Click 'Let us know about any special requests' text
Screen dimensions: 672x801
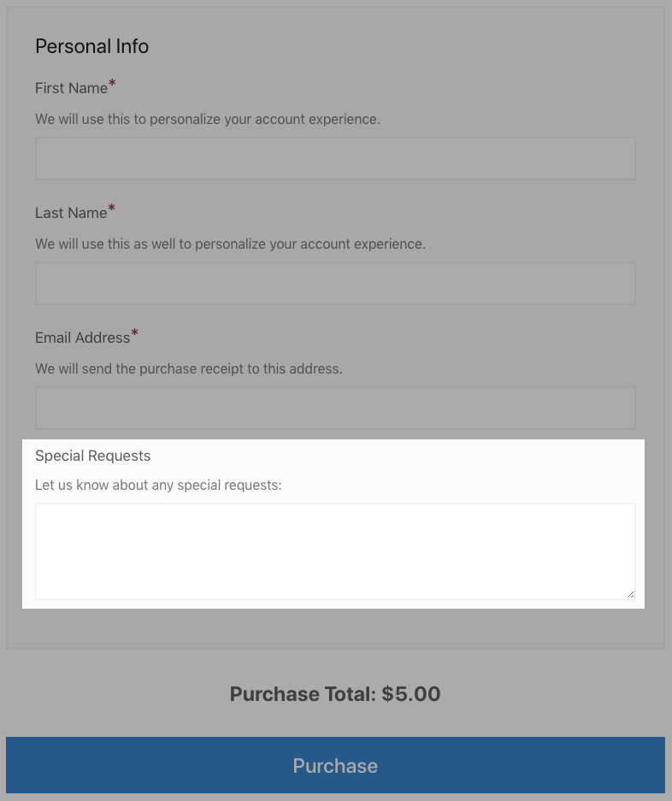(x=158, y=485)
